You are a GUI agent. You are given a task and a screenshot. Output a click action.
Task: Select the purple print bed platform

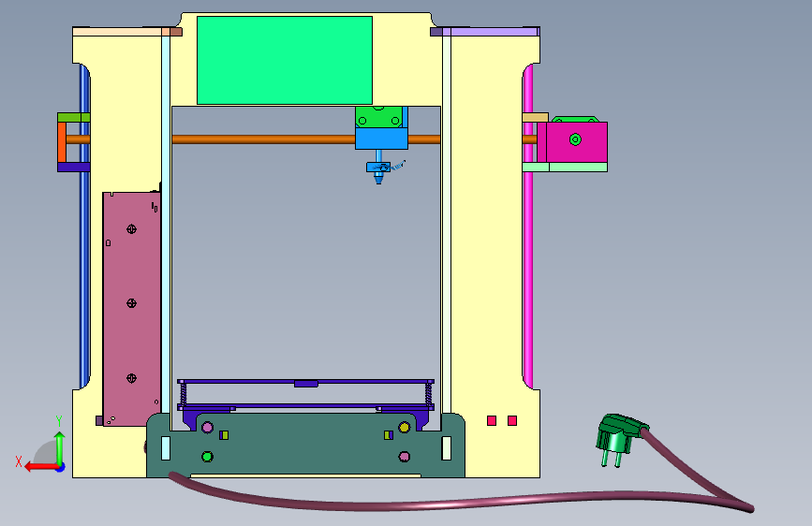[305, 382]
